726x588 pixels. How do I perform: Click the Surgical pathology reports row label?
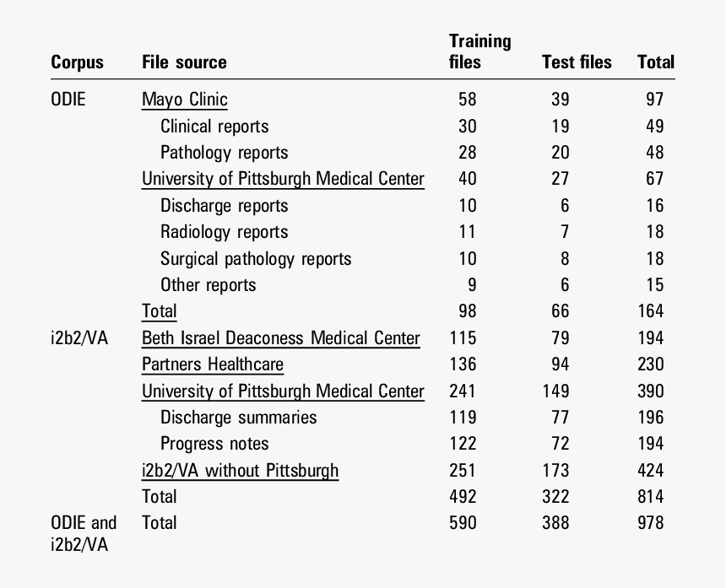(x=256, y=259)
